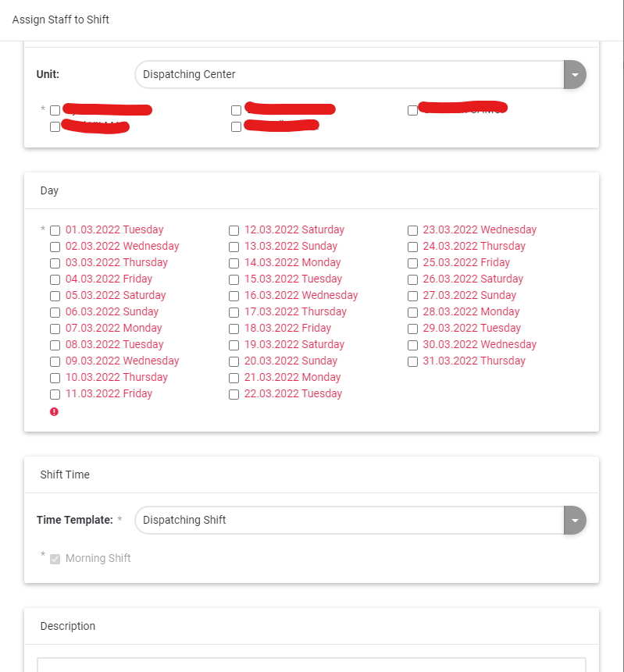Check the 31.03.2022 Thursday checkbox

(x=412, y=361)
